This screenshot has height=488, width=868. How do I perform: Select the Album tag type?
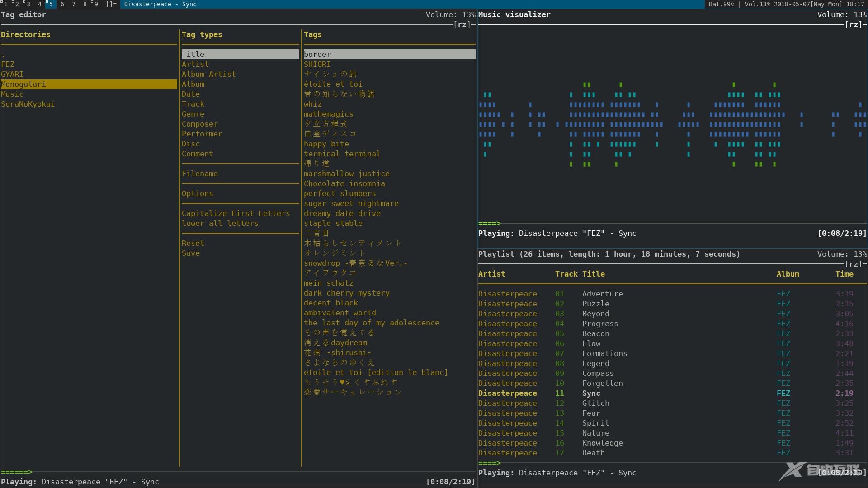coord(241,84)
